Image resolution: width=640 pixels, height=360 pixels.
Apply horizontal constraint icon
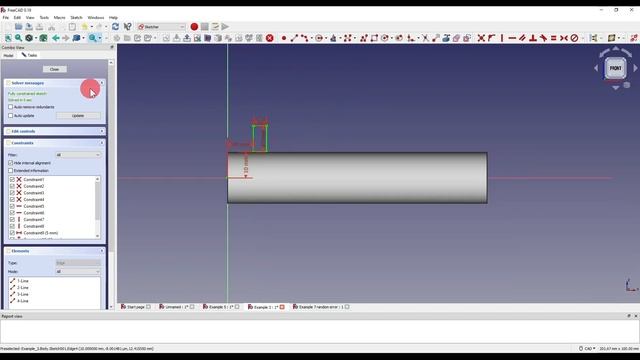[512, 38]
